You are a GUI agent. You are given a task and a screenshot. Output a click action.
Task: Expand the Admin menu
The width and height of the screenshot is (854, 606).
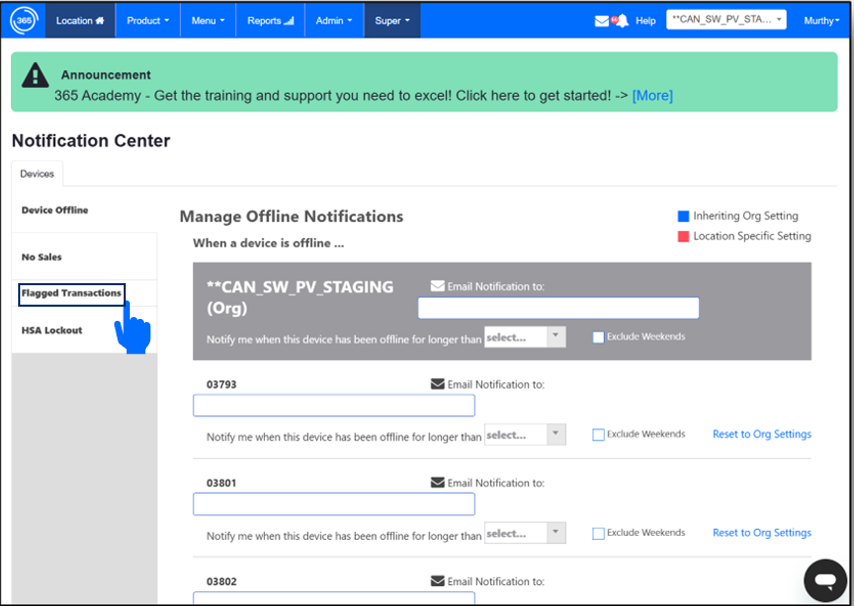point(333,19)
